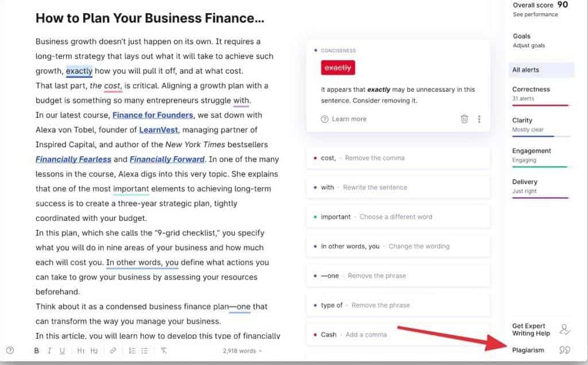Dismiss the exactly suggestion with the trash icon
Screen dimensions: 588x365
point(465,119)
